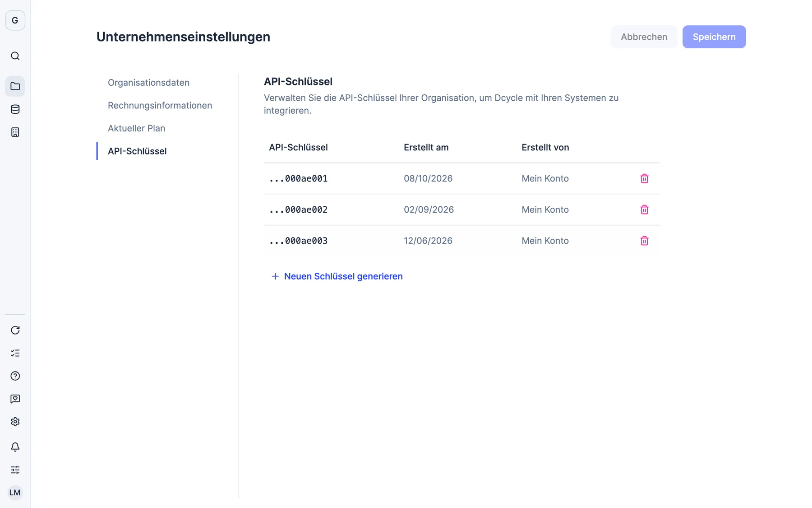Open the settings gear icon
Viewport: 812px width, 508px height.
[15, 422]
